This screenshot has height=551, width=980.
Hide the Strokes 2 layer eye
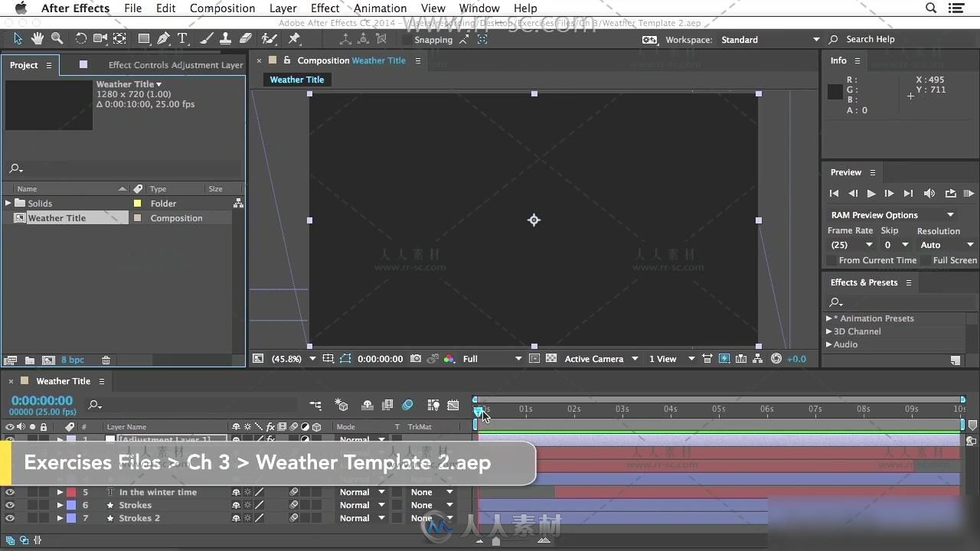(10, 518)
